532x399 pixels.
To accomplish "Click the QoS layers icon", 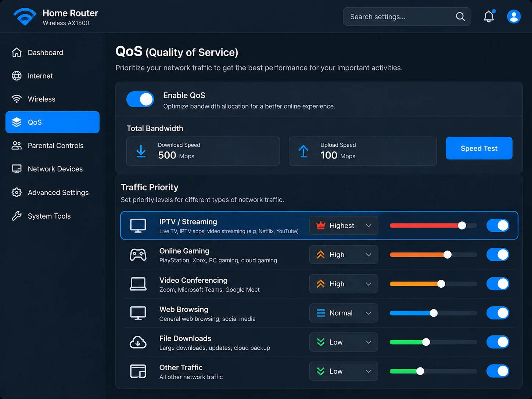I will point(17,122).
